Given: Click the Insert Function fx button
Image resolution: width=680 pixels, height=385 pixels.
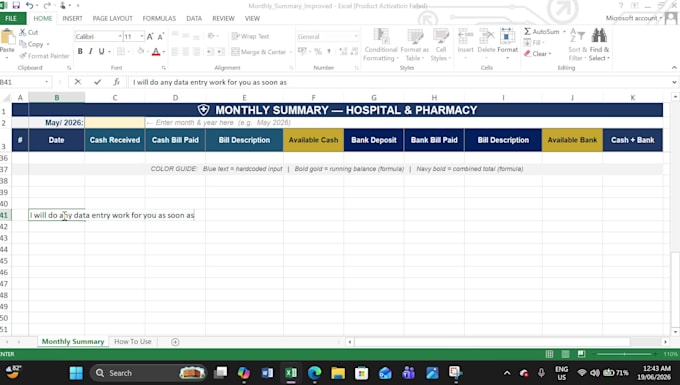Looking at the screenshot, I should click(116, 82).
